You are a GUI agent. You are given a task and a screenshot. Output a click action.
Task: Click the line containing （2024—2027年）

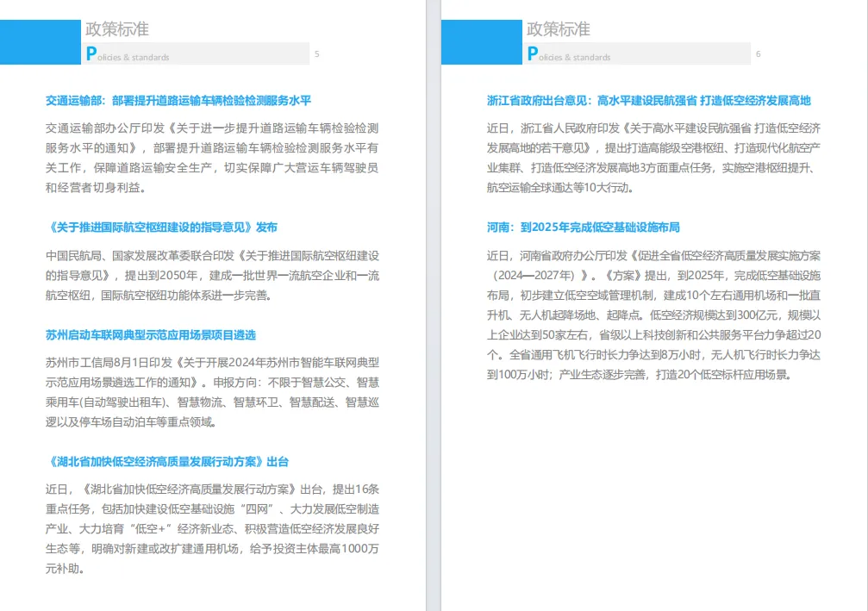click(653, 275)
